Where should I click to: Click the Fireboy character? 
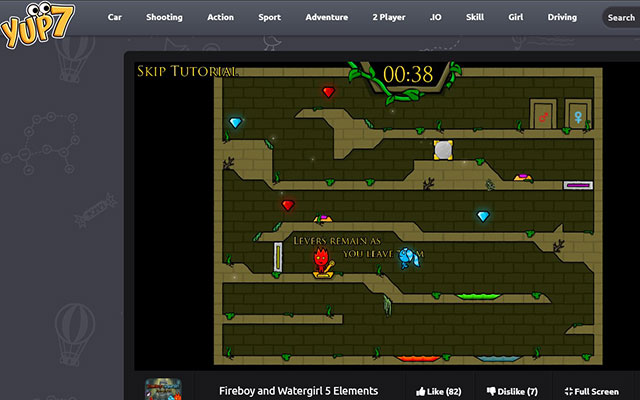[x=321, y=259]
